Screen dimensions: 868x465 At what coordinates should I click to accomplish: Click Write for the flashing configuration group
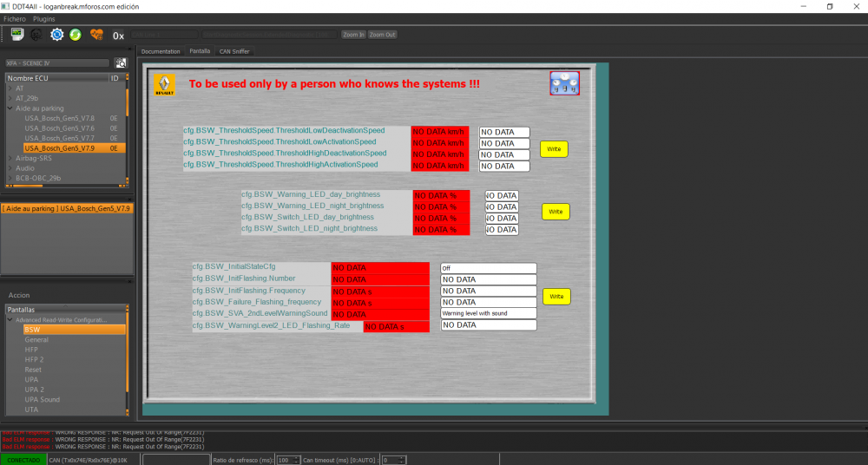click(556, 296)
